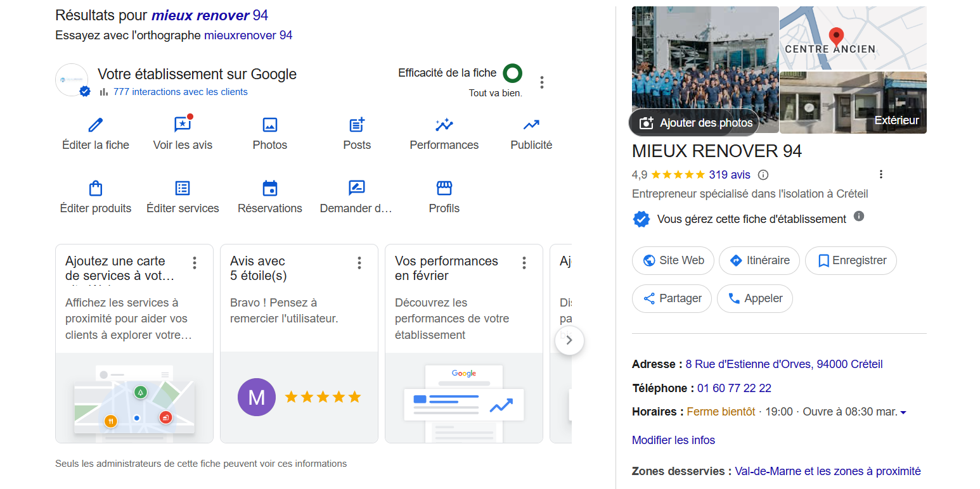Open Éditer services list icon
The image size is (980, 489).
click(183, 188)
